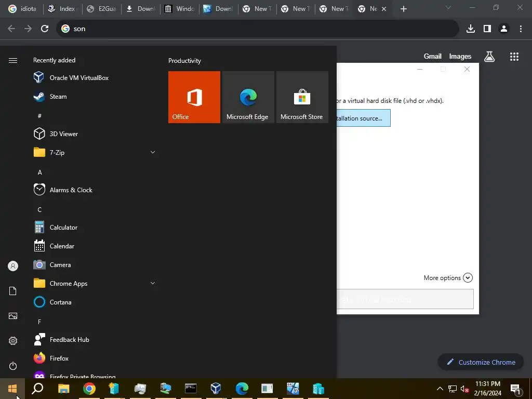The image size is (532, 399).
Task: Click the Productivity group heading
Action: [184, 61]
